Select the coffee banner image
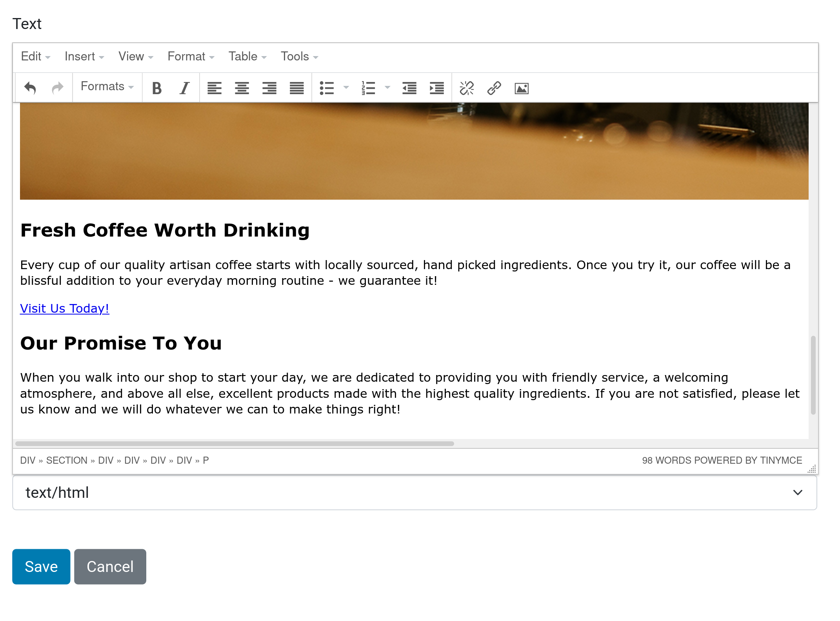 [x=414, y=151]
